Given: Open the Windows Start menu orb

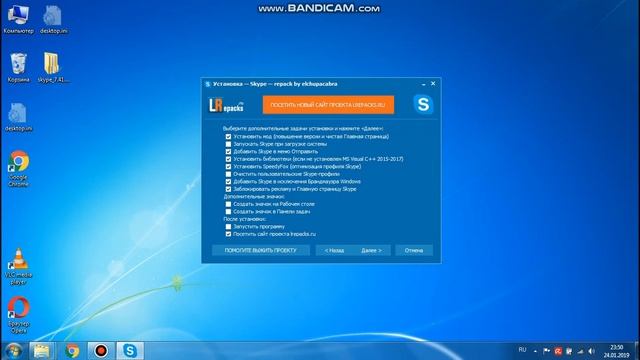Looking at the screenshot, I should (13, 351).
